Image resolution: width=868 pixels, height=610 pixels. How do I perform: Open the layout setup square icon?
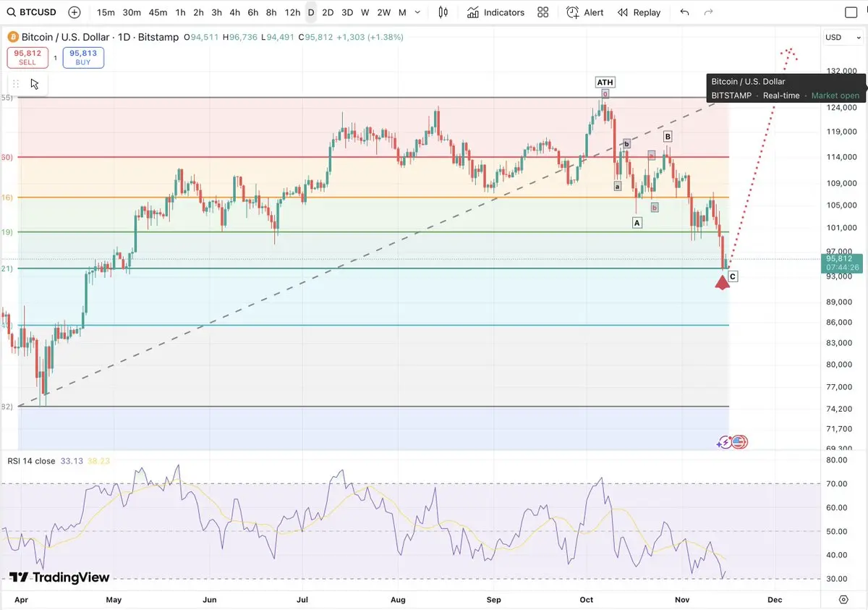click(851, 12)
